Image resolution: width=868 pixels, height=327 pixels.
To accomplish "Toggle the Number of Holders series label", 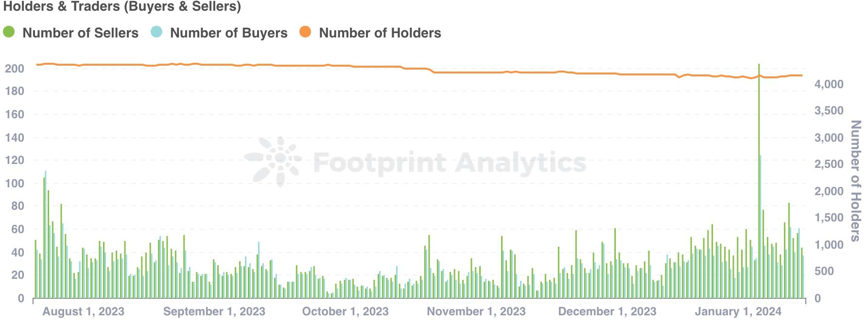I will click(380, 33).
